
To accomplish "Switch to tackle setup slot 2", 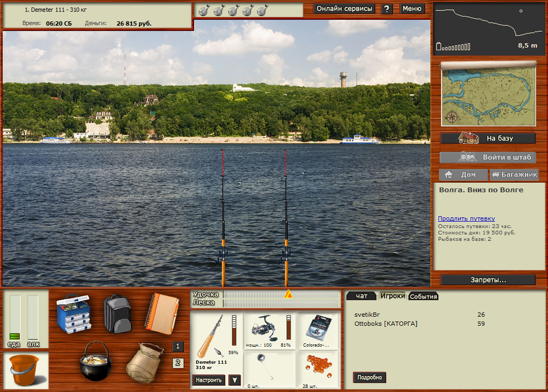I will point(178,362).
